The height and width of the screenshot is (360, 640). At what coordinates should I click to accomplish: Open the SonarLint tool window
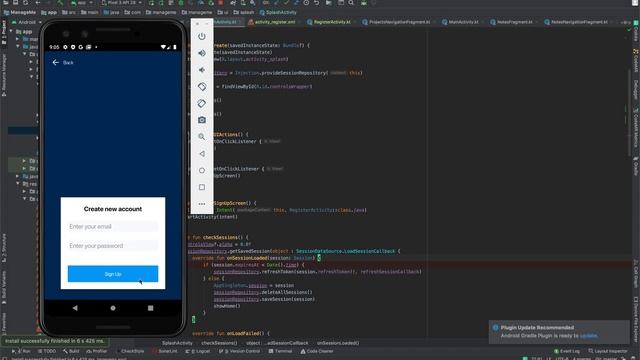point(165,351)
